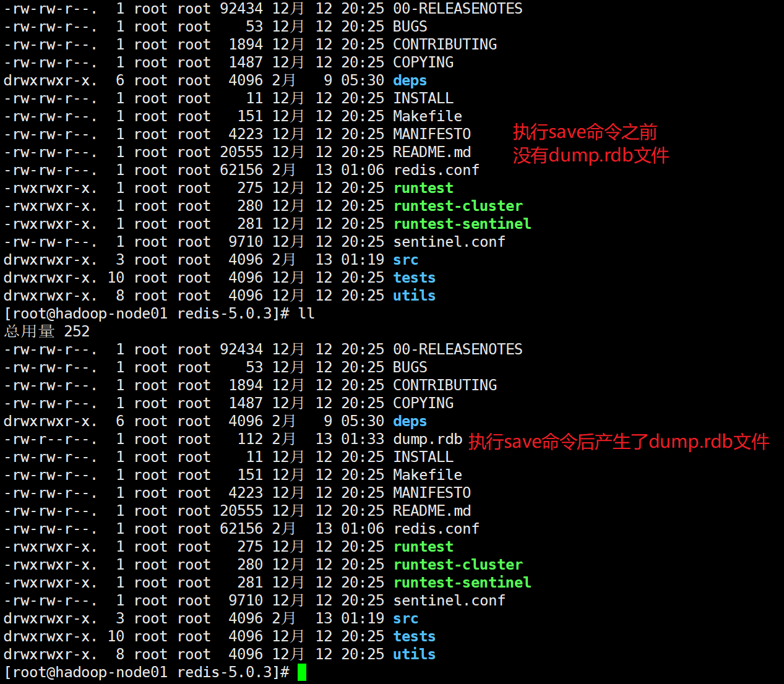Select 'deps' directory in the upper listing
Image resolution: width=784 pixels, height=684 pixels.
click(x=410, y=81)
